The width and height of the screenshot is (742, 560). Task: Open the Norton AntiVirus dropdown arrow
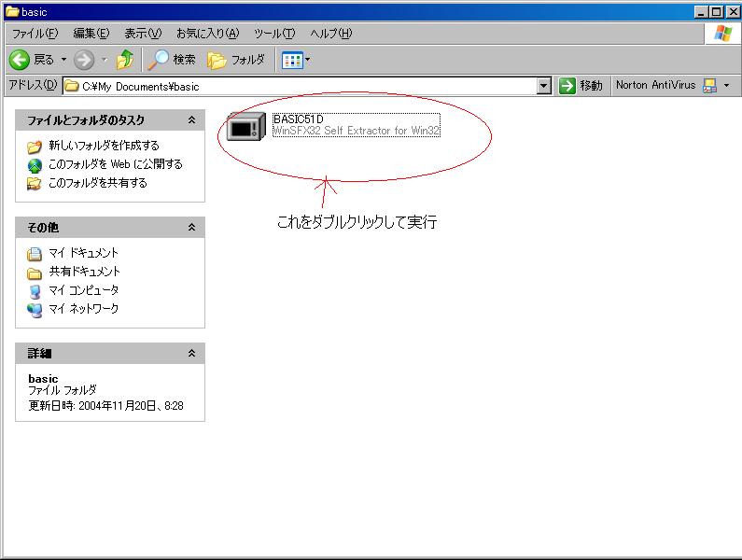click(x=727, y=86)
